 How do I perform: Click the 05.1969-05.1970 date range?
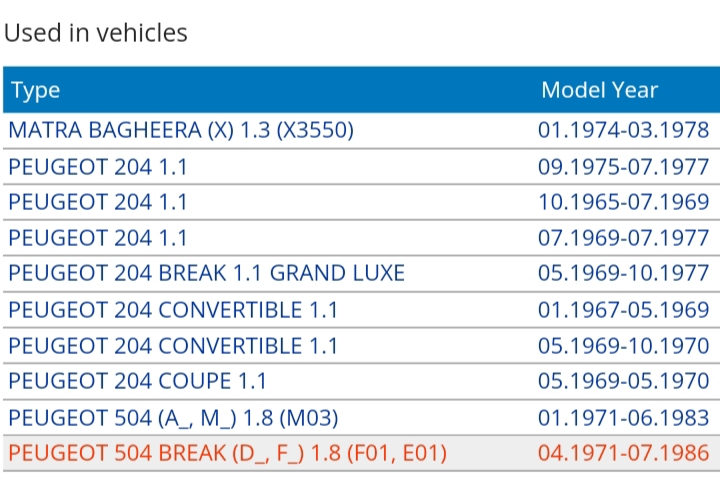coord(623,381)
